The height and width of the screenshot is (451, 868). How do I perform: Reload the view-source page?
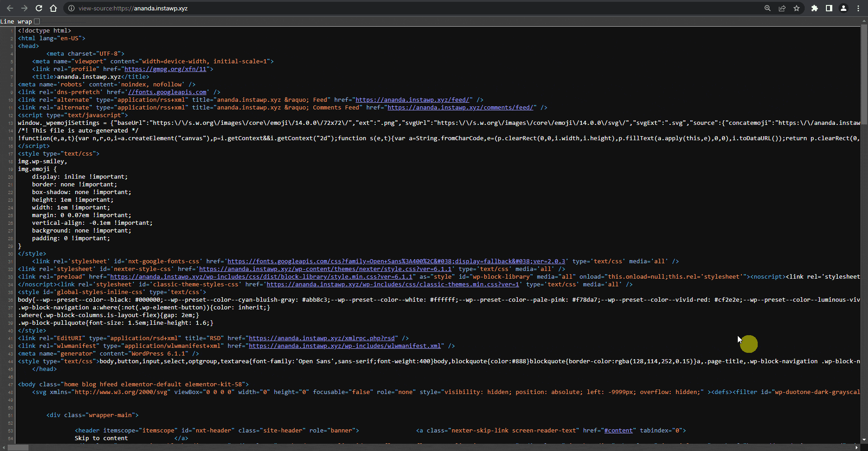tap(39, 8)
